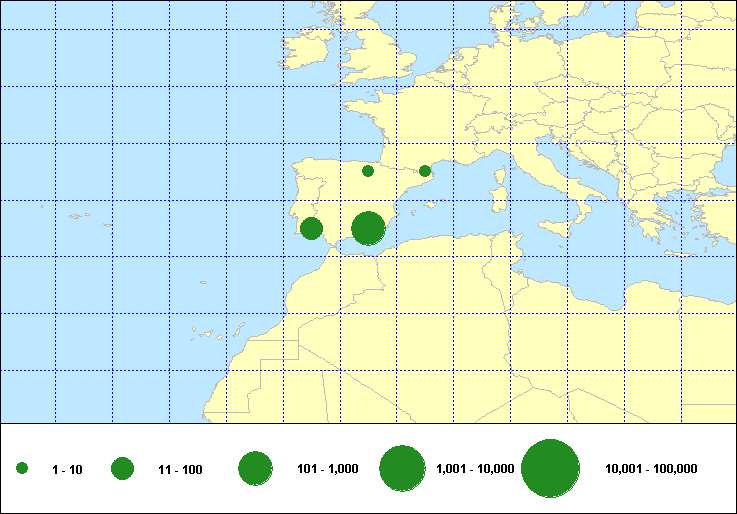The image size is (737, 514).
Task: Click the "1 - 10" legend label
Action: point(69,470)
